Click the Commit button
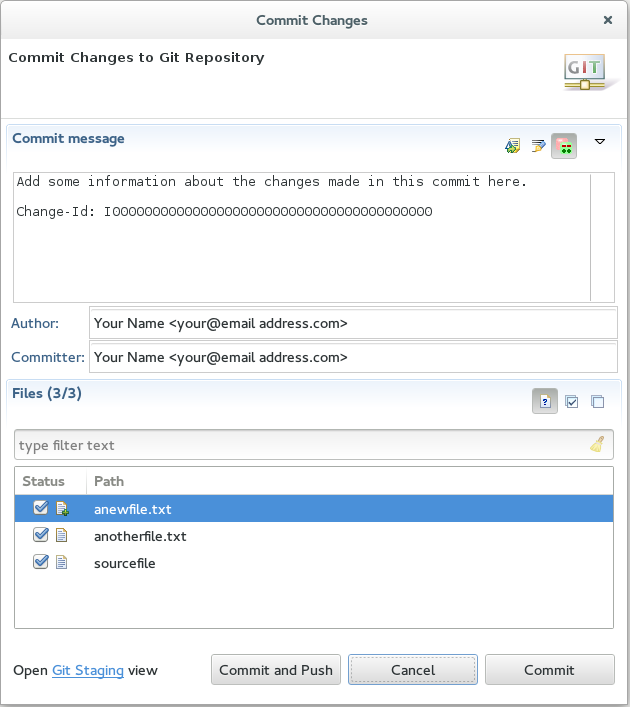The image size is (630, 707). 550,670
